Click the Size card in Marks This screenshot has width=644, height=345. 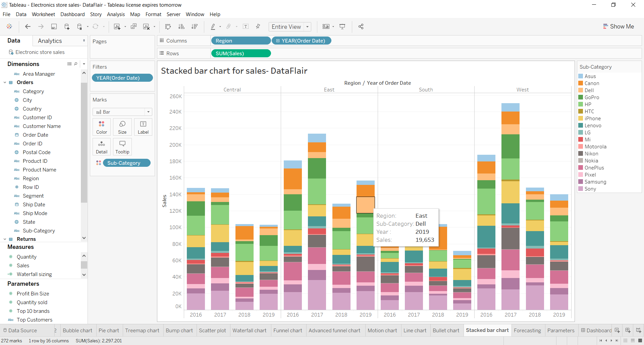pyautogui.click(x=122, y=127)
